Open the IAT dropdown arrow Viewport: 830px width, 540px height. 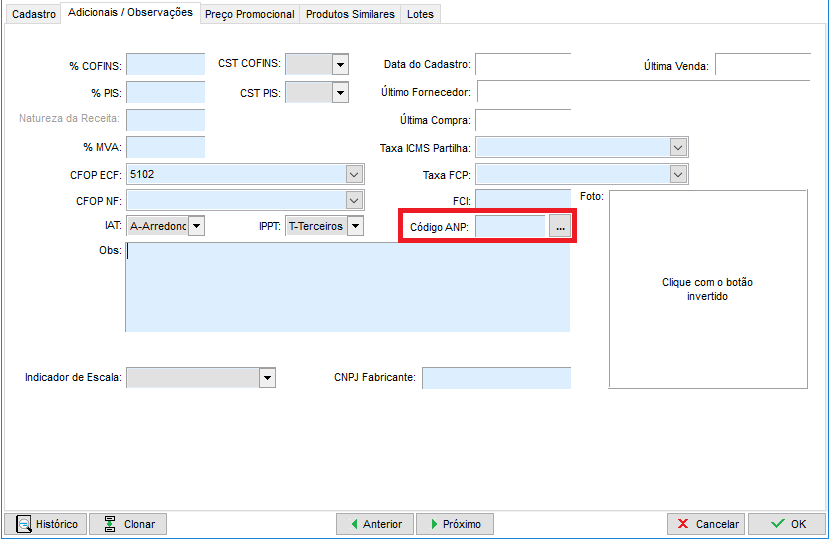(x=197, y=226)
